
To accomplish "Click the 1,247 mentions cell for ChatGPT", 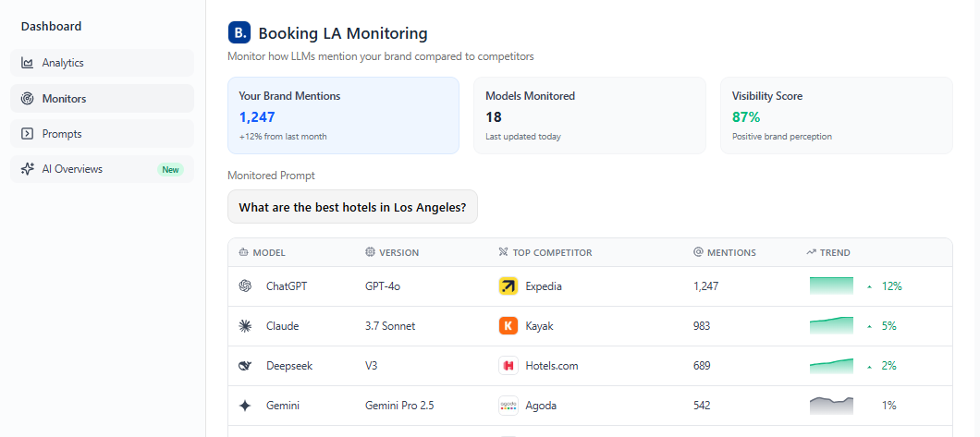I will pyautogui.click(x=705, y=285).
